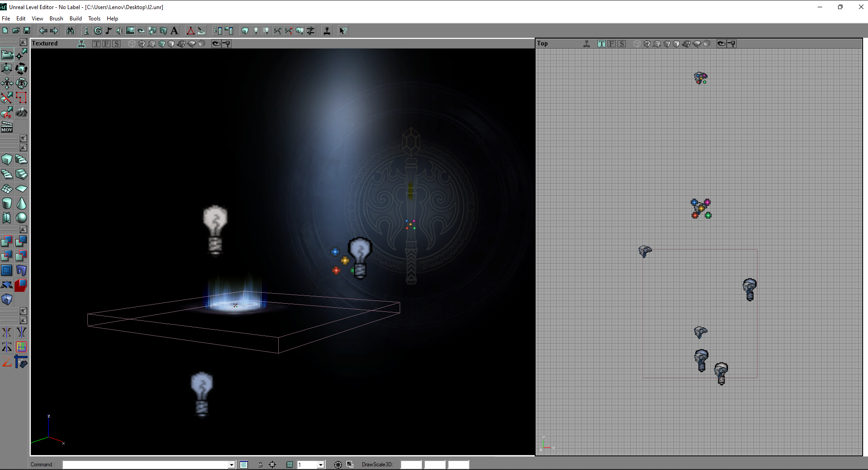868x470 pixels.
Task: Play the map with the joystick icon
Action: pyautogui.click(x=327, y=30)
